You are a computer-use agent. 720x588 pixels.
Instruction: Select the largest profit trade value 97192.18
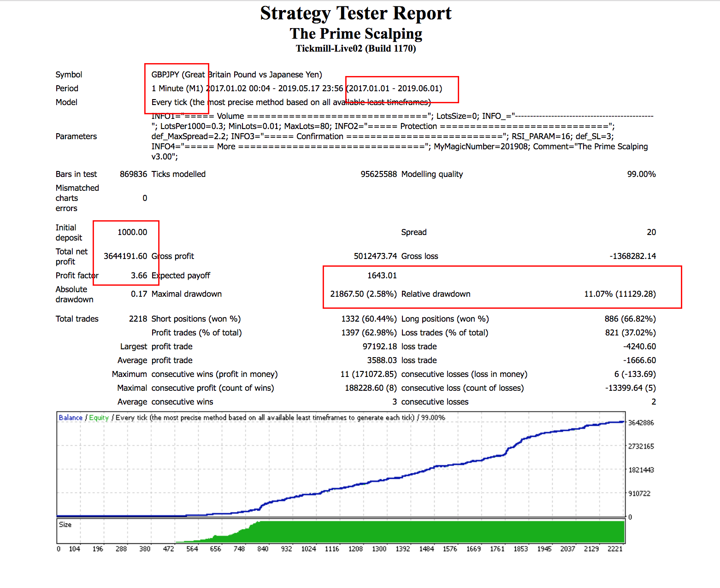[x=379, y=347]
